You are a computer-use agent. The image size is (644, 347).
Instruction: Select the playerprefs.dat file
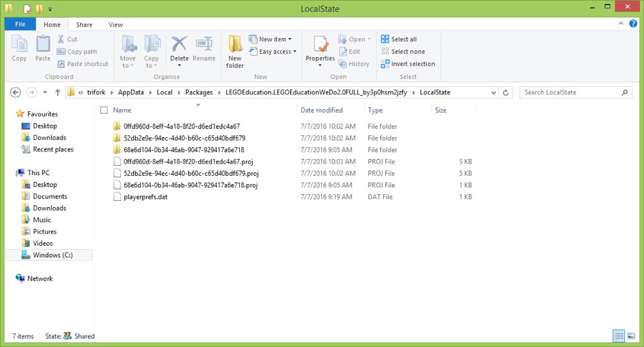(x=145, y=197)
